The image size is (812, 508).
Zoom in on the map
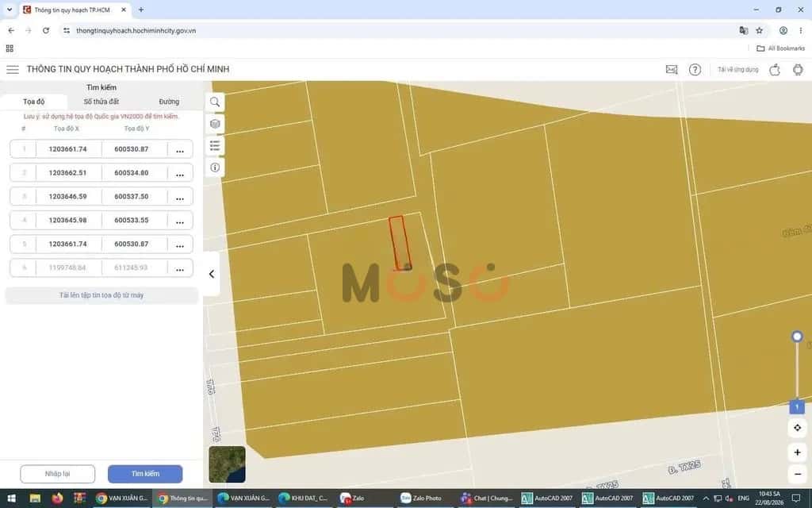tap(798, 452)
